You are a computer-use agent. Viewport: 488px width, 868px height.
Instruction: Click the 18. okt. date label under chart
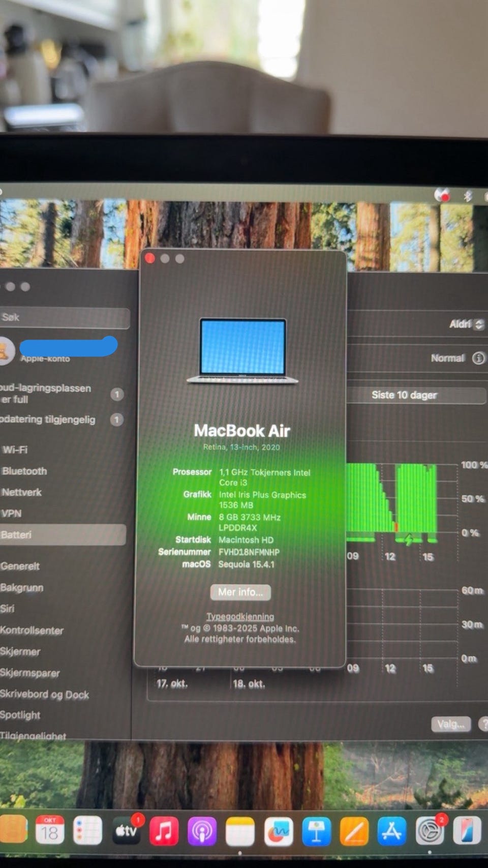tap(249, 684)
